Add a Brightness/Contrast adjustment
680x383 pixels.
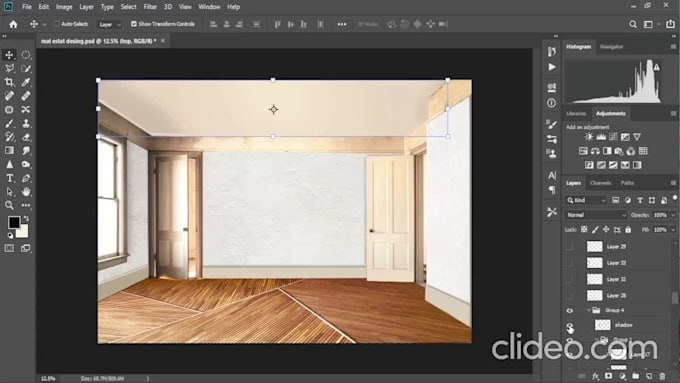[x=588, y=137]
